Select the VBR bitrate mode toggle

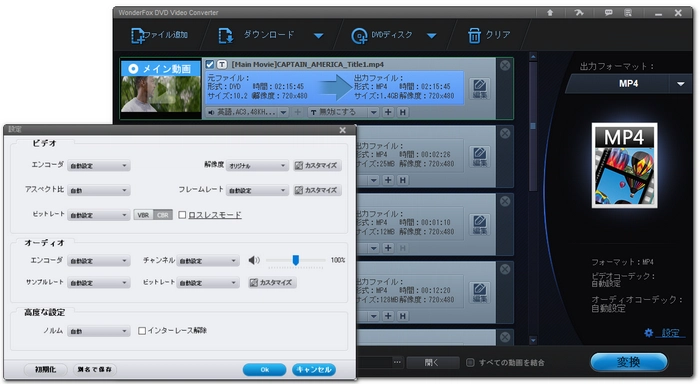(143, 215)
